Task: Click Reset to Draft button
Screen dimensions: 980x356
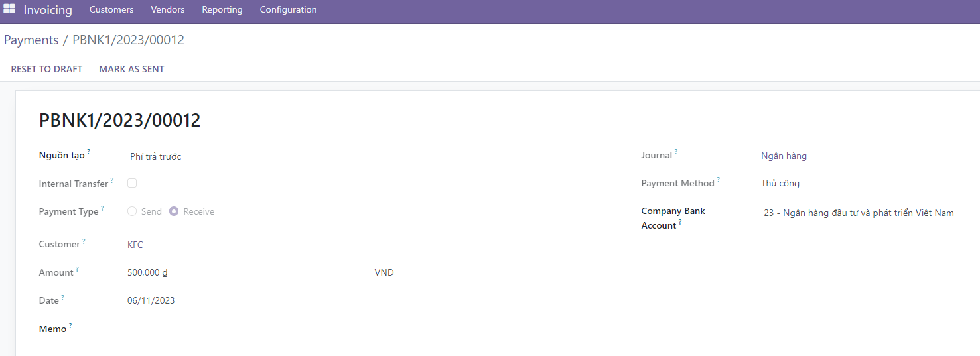Action: tap(46, 69)
